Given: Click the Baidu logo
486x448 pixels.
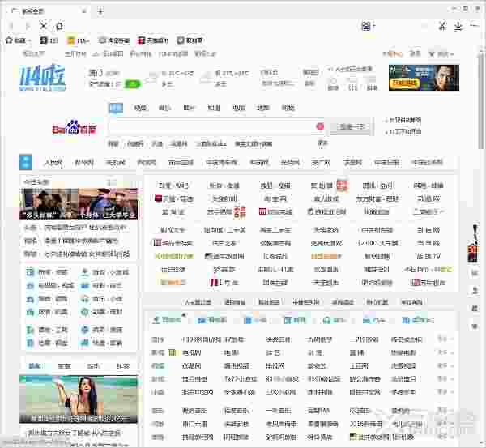Looking at the screenshot, I should click(74, 127).
